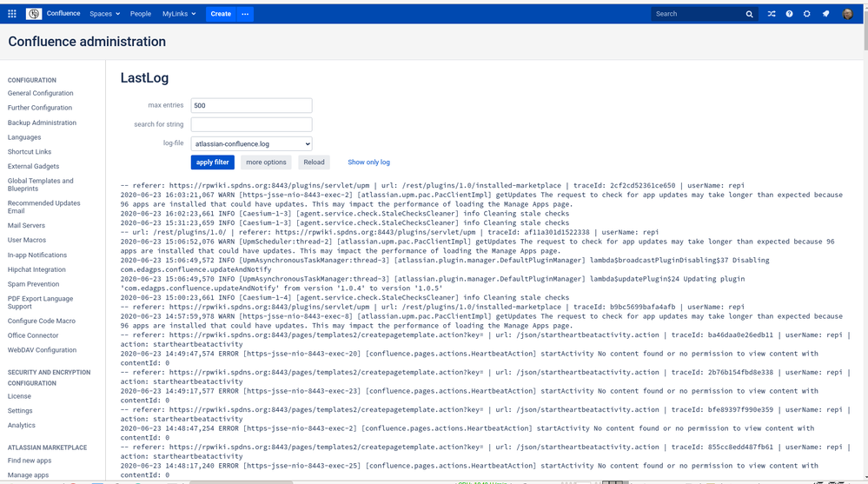Click log line '2020-06-23 16:02:23,661 INFO'
Viewport: 868px width, 484px height.
(x=345, y=214)
